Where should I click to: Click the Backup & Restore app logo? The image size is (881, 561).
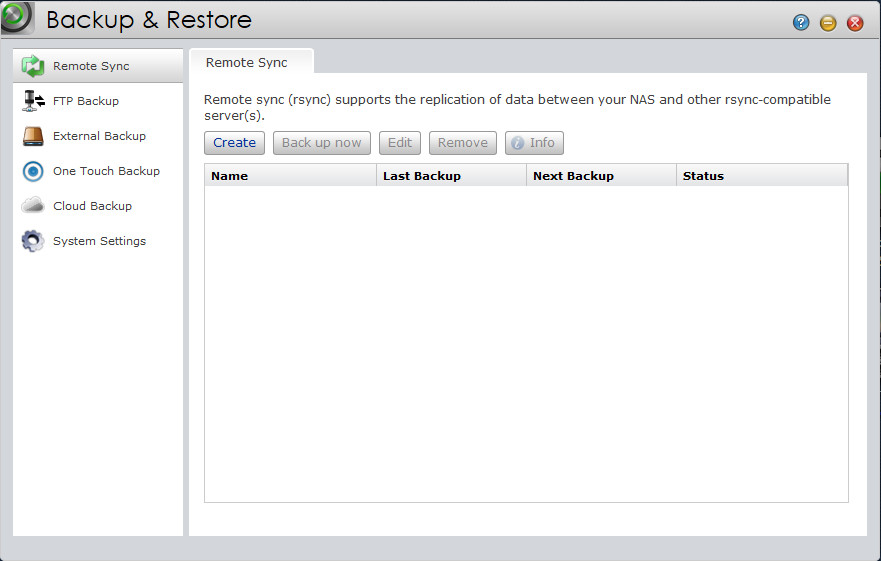(x=18, y=18)
